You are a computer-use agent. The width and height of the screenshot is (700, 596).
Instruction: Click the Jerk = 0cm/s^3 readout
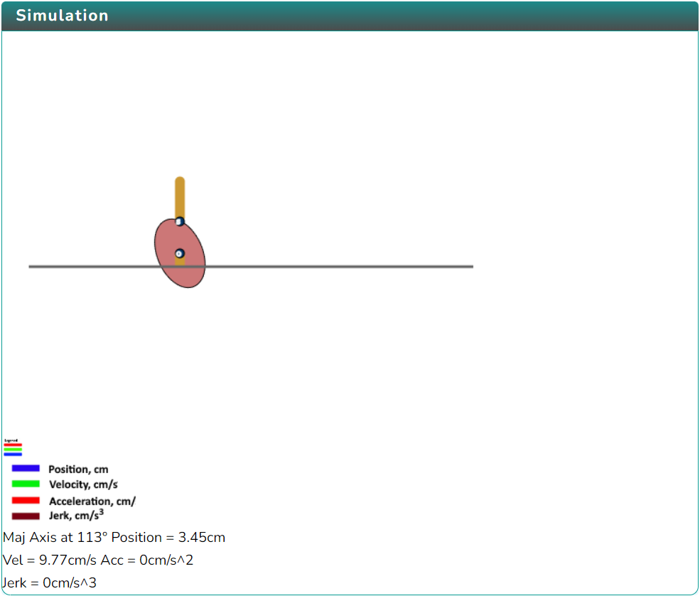[x=49, y=583]
